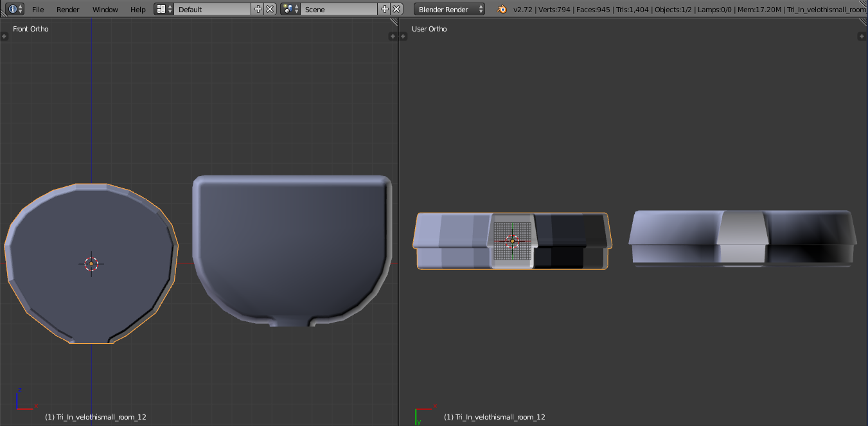
Task: Click object name label in Front Ortho viewport
Action: 96,417
